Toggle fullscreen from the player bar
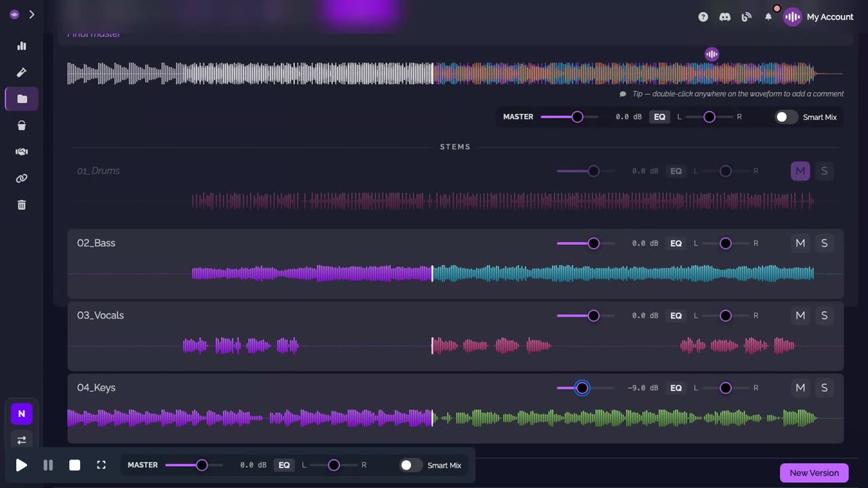This screenshot has height=488, width=868. click(x=101, y=465)
